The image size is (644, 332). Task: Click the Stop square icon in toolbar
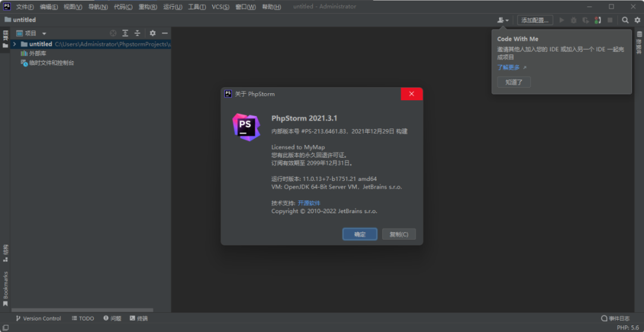[x=610, y=20]
